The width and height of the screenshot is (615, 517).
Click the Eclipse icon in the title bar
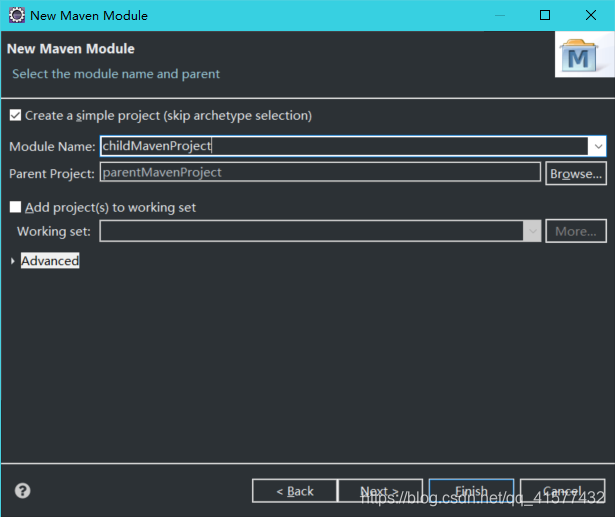click(17, 15)
